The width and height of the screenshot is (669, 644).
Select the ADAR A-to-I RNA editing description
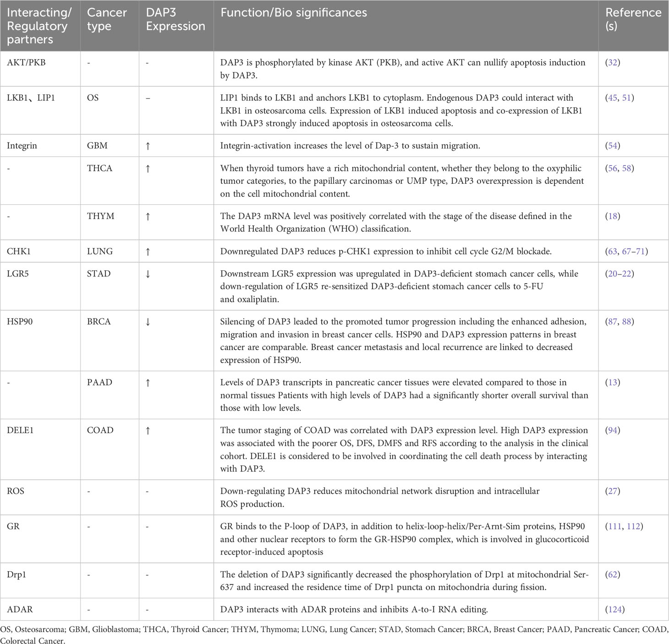354,610
